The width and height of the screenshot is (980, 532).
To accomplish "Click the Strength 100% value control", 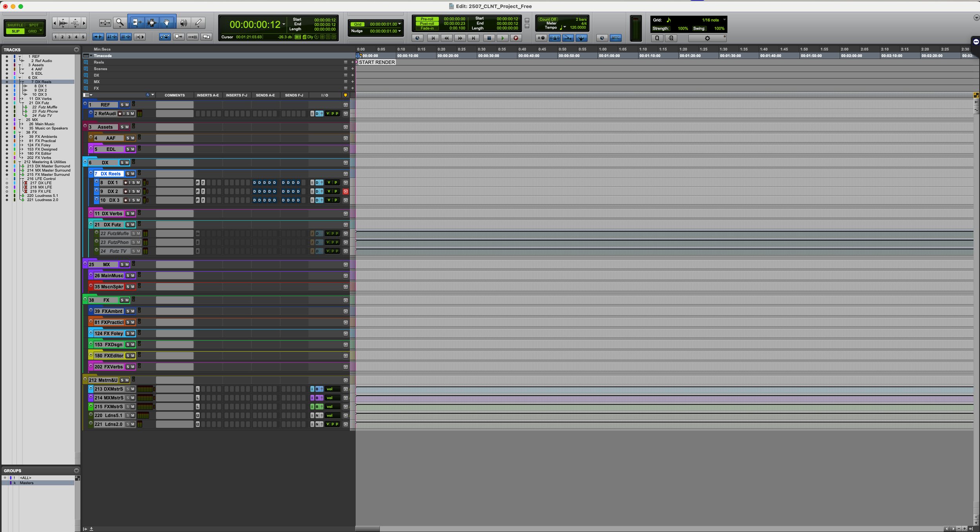I will (682, 28).
